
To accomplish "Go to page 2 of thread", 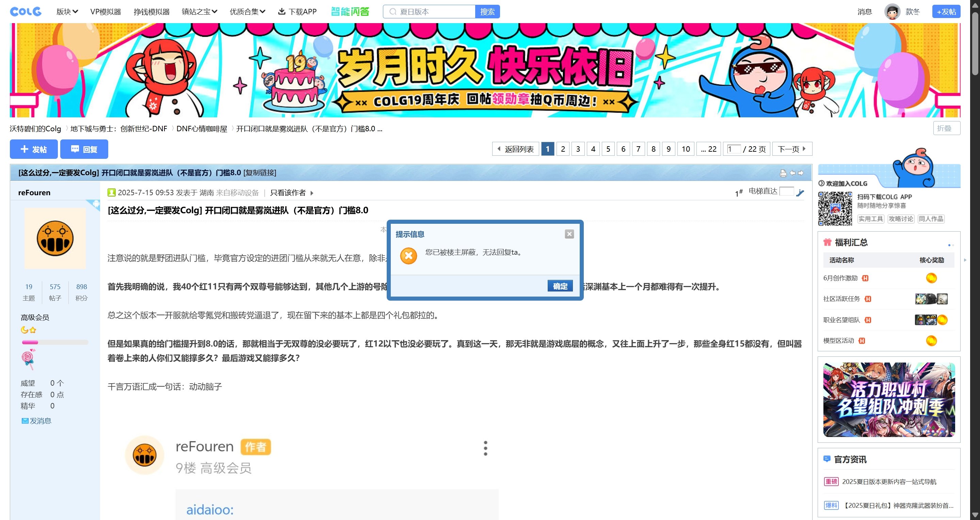I will pos(563,149).
